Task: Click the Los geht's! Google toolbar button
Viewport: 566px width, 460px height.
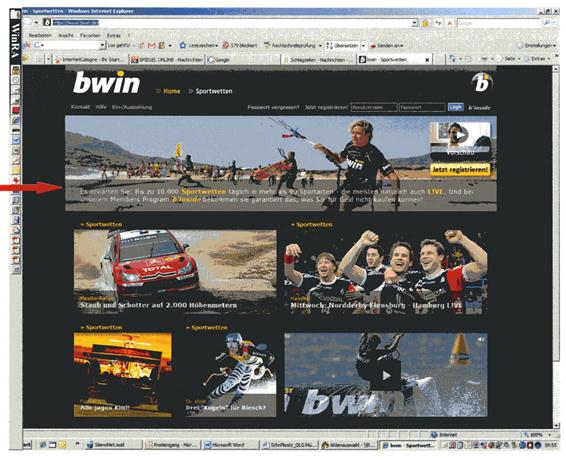Action: [x=119, y=45]
